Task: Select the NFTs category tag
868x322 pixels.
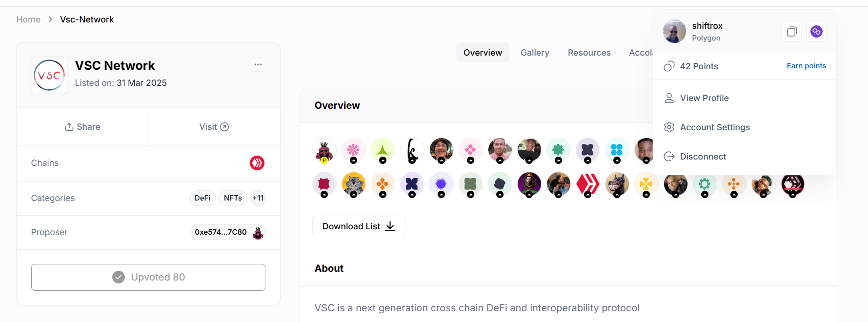Action: click(233, 198)
